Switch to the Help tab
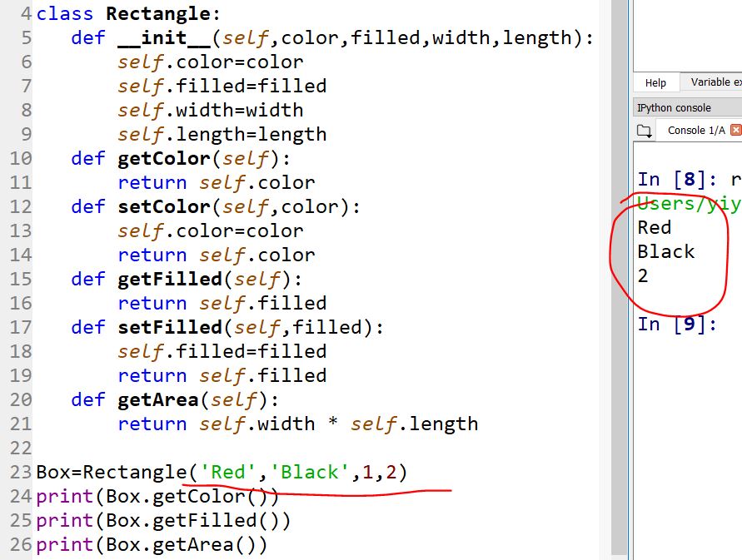This screenshot has width=742, height=560. tap(655, 82)
